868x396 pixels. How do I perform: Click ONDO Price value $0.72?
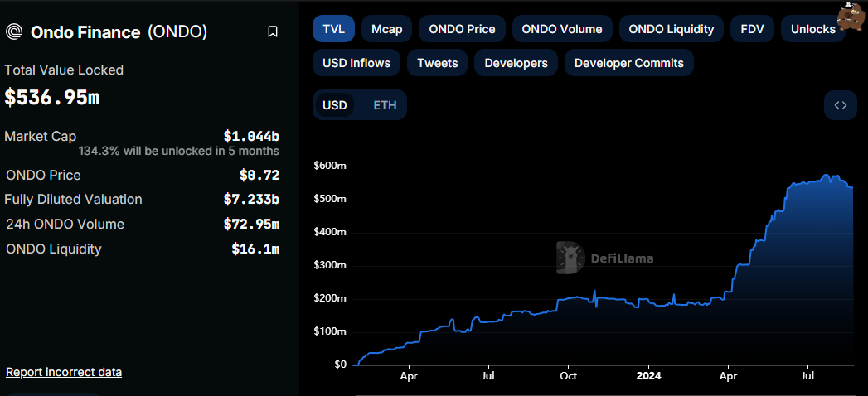click(x=259, y=176)
